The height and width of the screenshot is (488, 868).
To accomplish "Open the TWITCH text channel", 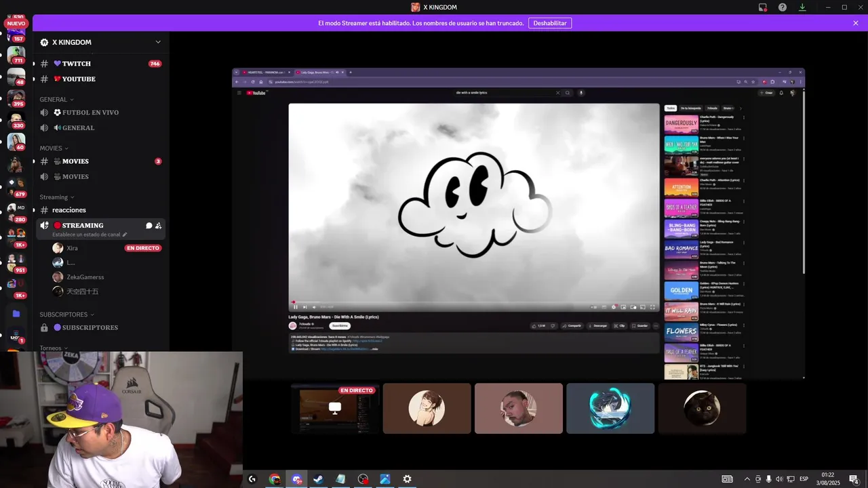I will 100,64.
